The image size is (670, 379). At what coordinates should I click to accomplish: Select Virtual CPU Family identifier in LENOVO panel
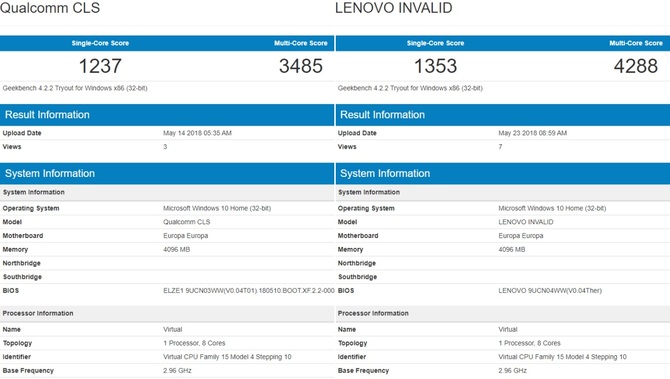[x=562, y=357]
